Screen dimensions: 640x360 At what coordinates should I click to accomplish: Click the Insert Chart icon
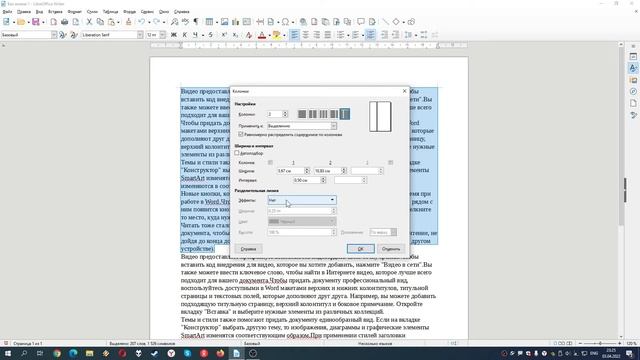click(236, 22)
